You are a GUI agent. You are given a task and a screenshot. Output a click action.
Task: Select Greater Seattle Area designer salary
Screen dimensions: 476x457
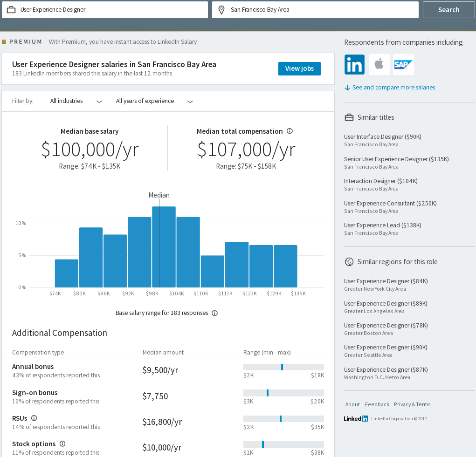386,348
